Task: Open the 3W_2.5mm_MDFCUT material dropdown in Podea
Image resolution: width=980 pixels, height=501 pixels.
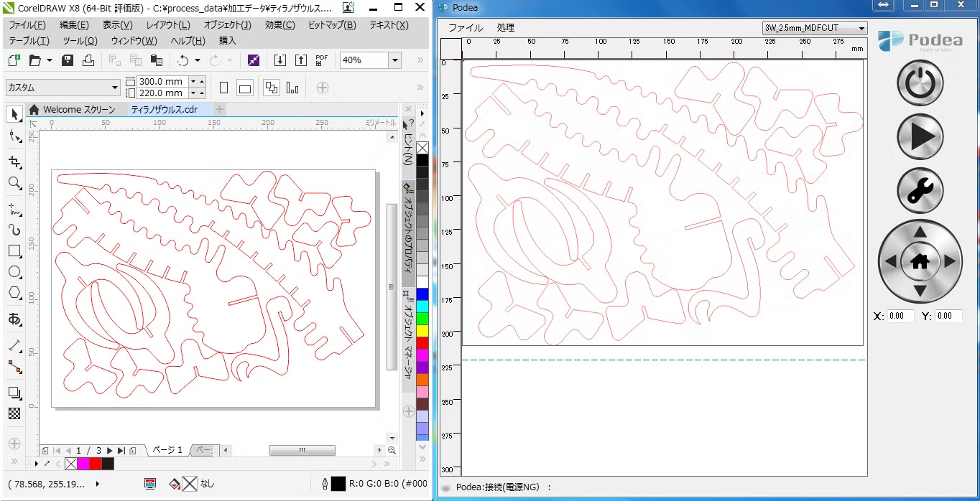Action: (861, 28)
